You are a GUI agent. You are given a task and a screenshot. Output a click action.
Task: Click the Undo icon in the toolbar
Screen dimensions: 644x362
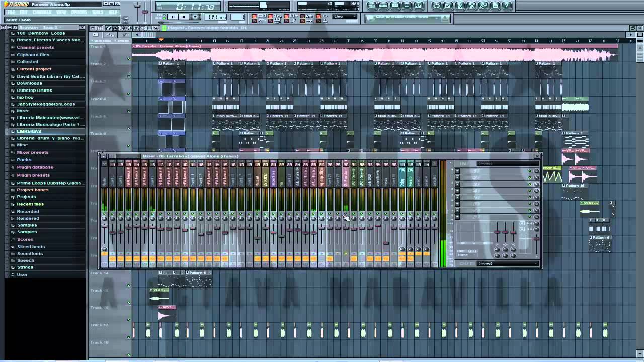pyautogui.click(x=436, y=6)
